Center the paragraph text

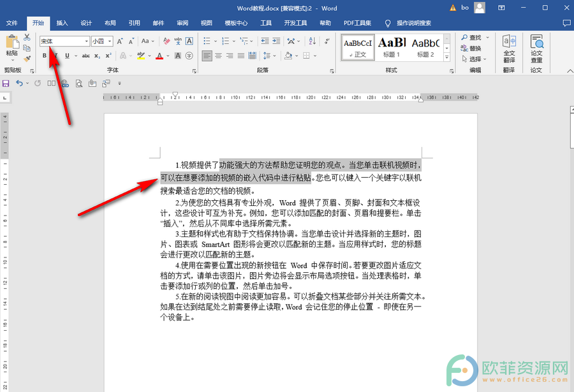click(218, 55)
